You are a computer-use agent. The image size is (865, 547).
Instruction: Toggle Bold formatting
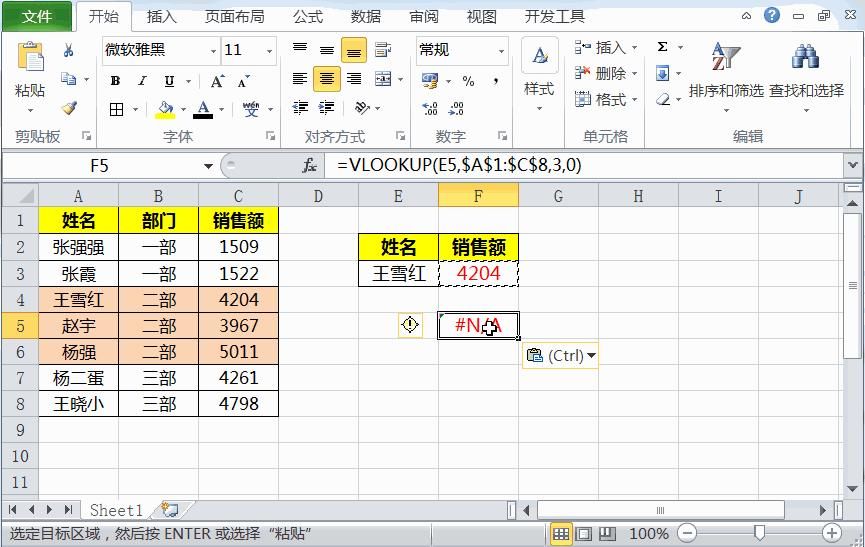tap(115, 81)
